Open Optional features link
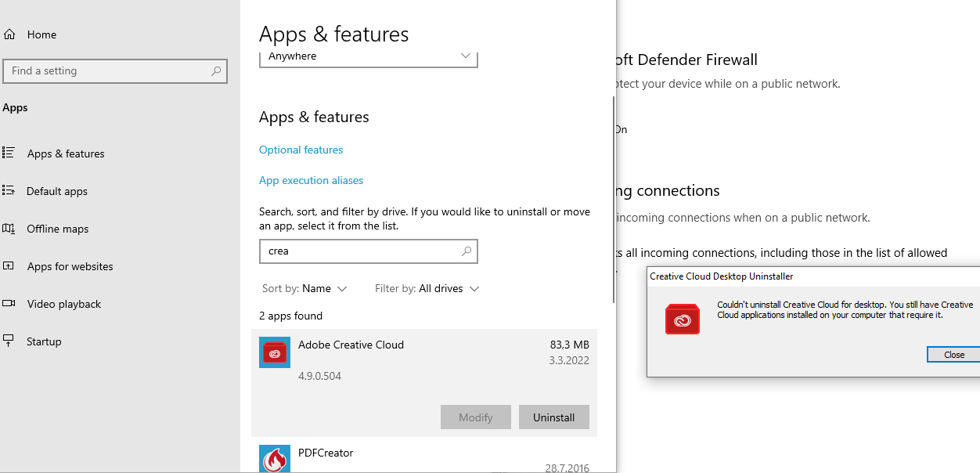980x473 pixels. [301, 150]
